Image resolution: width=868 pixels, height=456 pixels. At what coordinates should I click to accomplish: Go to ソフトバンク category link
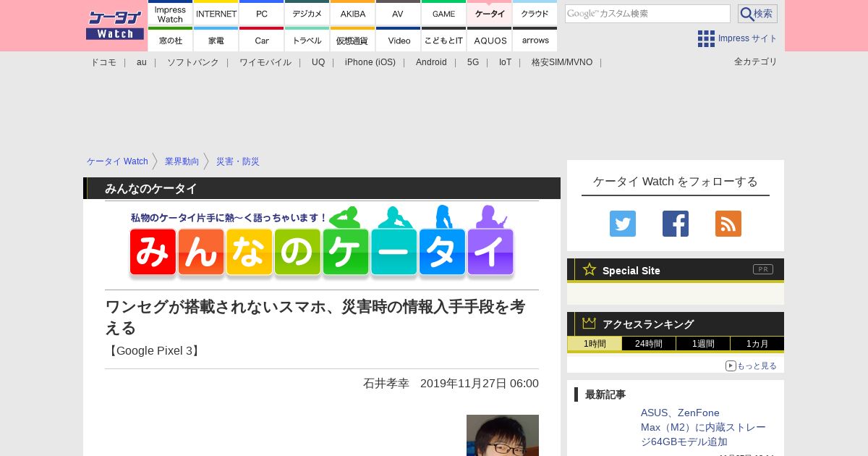[x=193, y=62]
